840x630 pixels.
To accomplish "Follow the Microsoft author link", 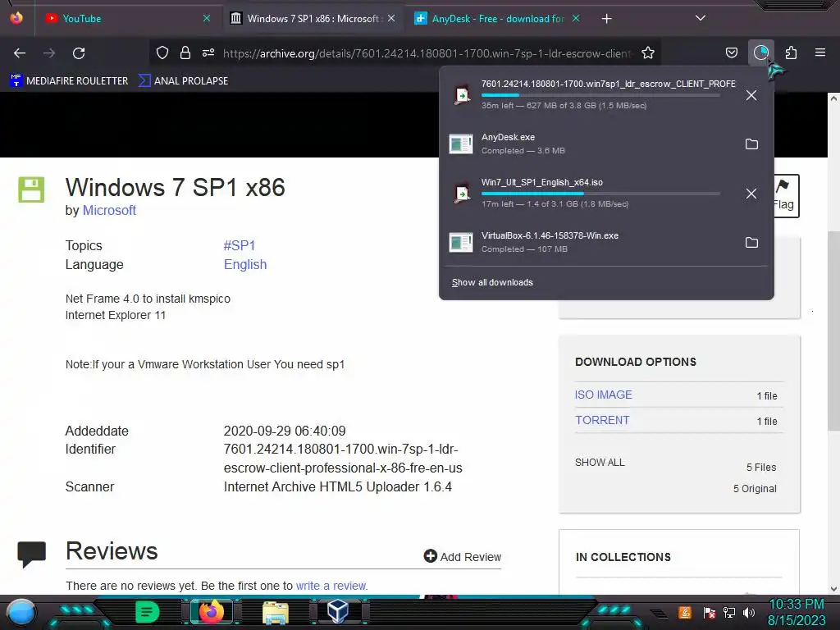I will click(x=109, y=211).
